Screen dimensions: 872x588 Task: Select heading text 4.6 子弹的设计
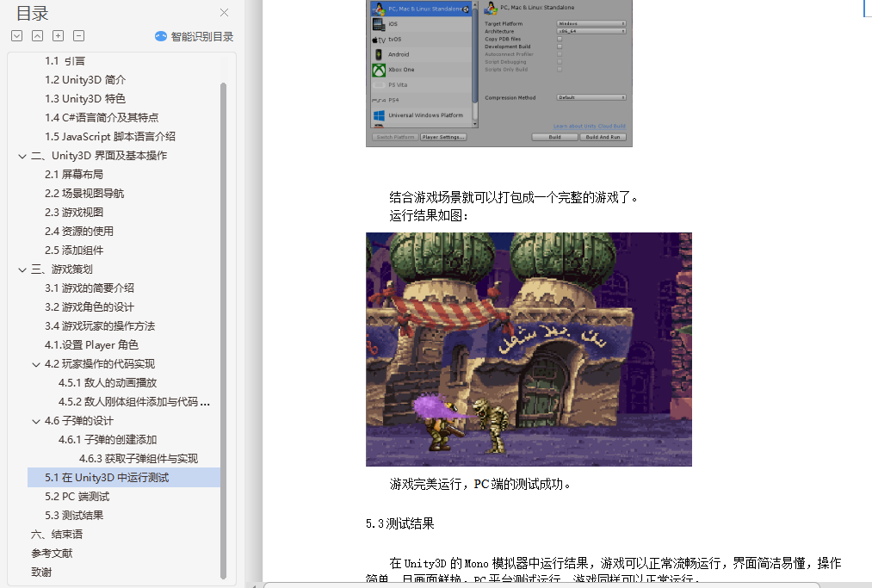[x=79, y=421]
